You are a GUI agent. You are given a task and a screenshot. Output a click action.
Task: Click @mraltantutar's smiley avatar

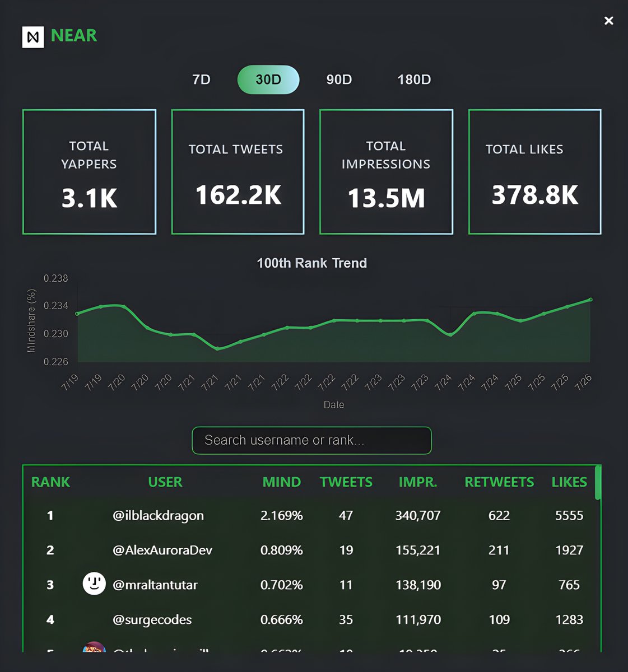click(94, 584)
